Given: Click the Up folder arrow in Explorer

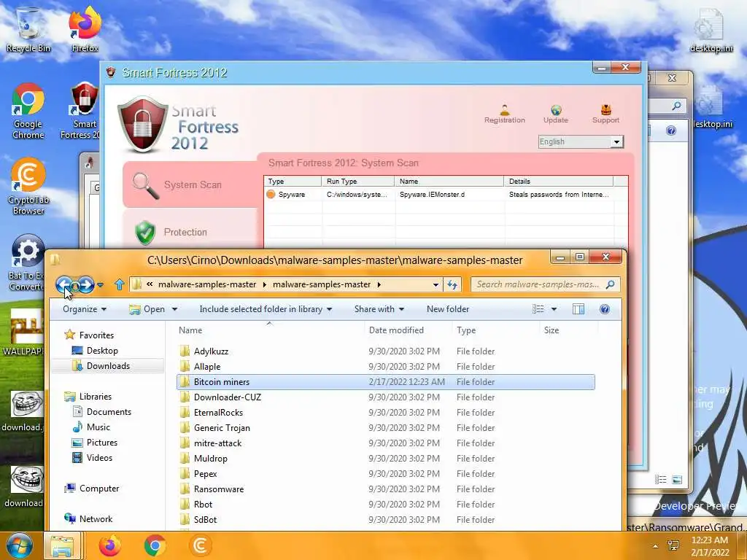Looking at the screenshot, I should tap(119, 285).
